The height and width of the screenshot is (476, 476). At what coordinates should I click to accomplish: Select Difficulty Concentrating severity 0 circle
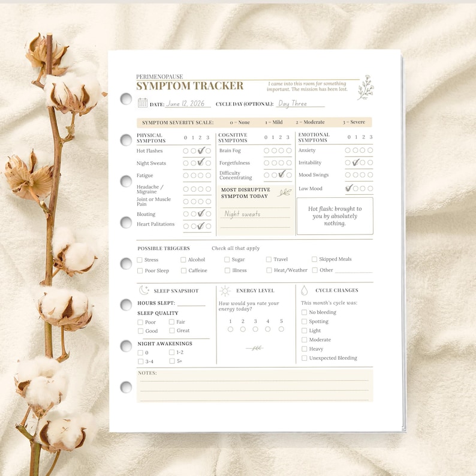pyautogui.click(x=267, y=175)
